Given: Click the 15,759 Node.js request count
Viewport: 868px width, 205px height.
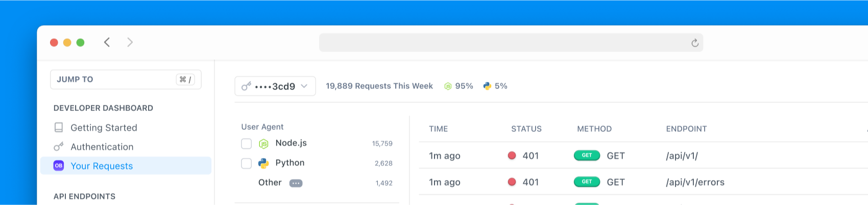Looking at the screenshot, I should (x=382, y=144).
